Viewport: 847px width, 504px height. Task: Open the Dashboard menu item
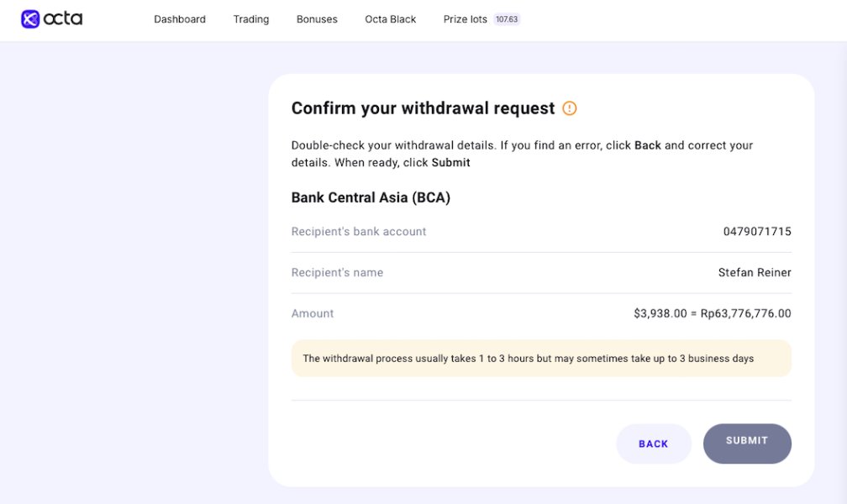point(180,19)
